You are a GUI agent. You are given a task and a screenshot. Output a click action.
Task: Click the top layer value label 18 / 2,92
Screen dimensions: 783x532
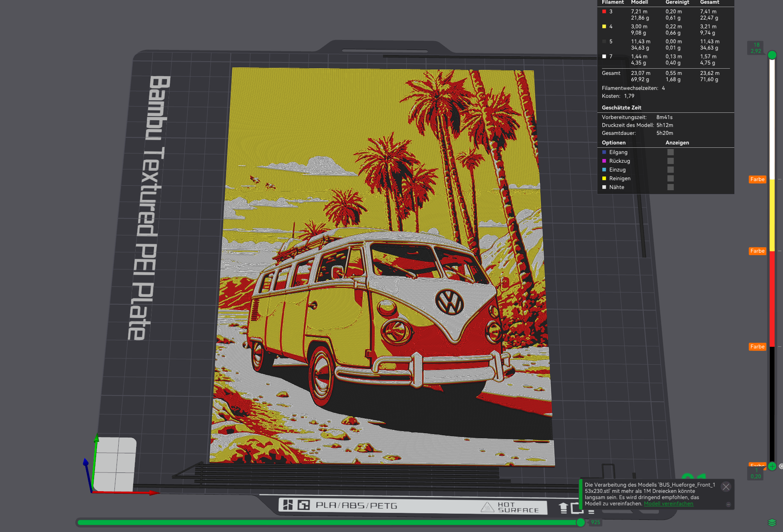click(x=756, y=48)
